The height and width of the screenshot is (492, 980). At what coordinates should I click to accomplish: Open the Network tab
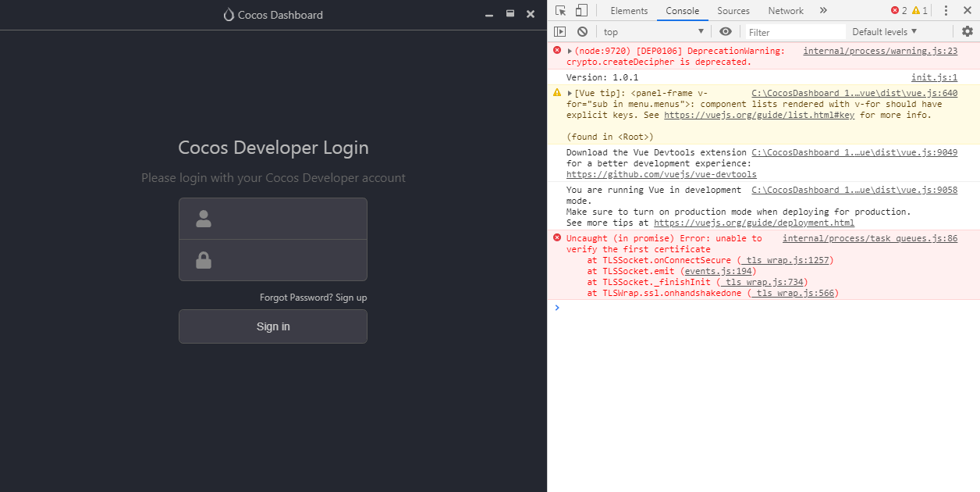click(786, 11)
